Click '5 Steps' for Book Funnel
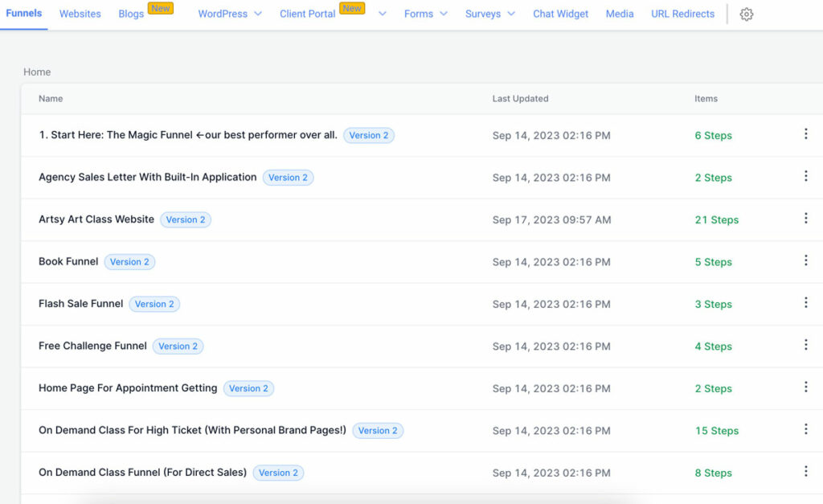Viewport: 823px width, 504px height. (714, 262)
